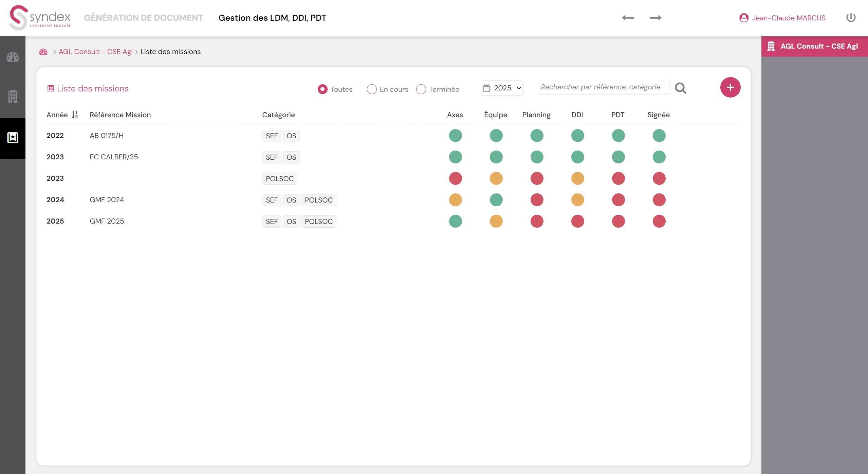The width and height of the screenshot is (868, 474).
Task: Add a new mission with plus button
Action: click(x=730, y=87)
